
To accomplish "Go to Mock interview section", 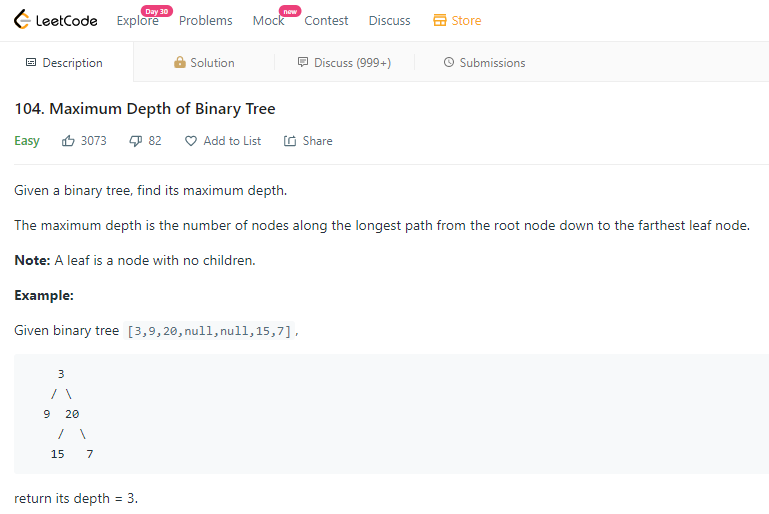I will tap(268, 21).
